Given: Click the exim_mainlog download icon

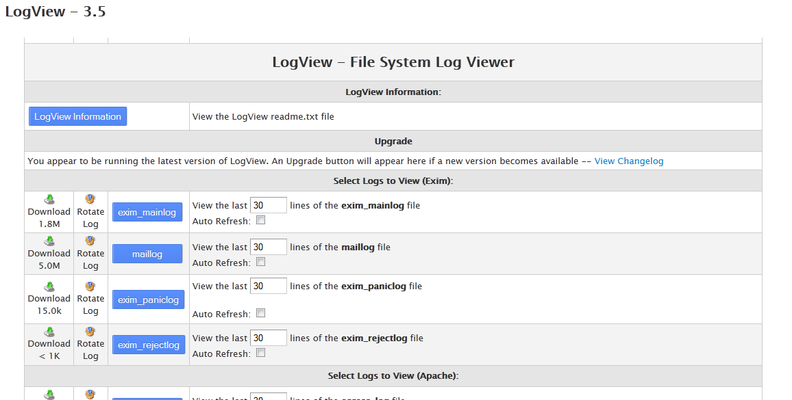Looking at the screenshot, I should (x=49, y=199).
